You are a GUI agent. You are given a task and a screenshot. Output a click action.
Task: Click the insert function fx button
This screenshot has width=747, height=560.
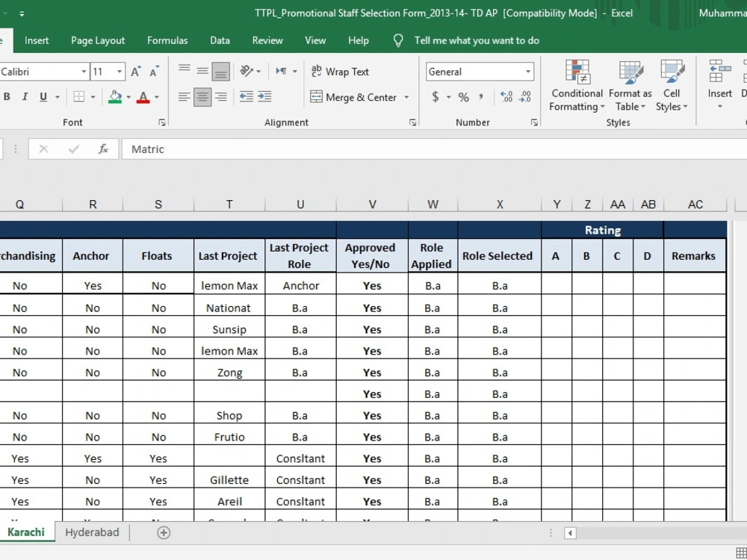(103, 149)
